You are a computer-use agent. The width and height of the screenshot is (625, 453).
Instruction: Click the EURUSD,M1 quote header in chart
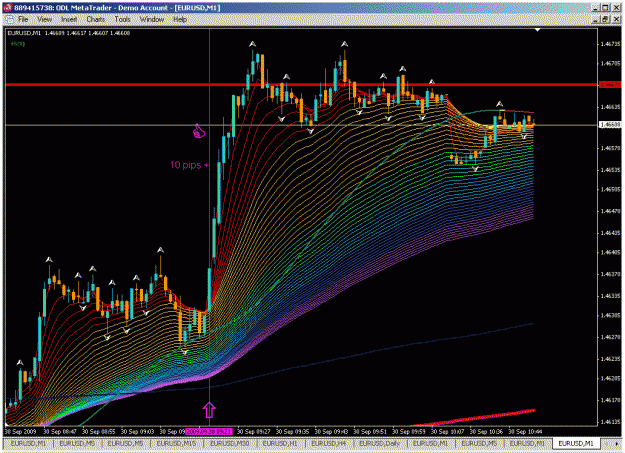pos(69,33)
